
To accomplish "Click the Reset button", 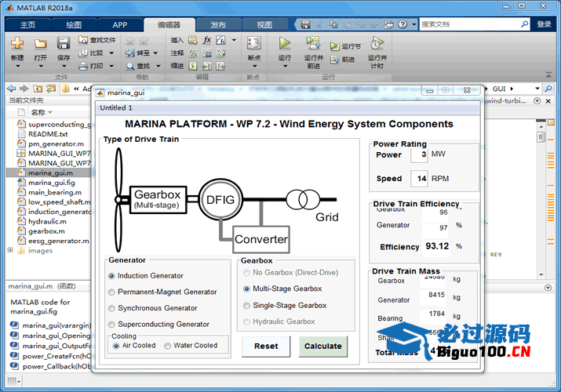I will coord(266,346).
